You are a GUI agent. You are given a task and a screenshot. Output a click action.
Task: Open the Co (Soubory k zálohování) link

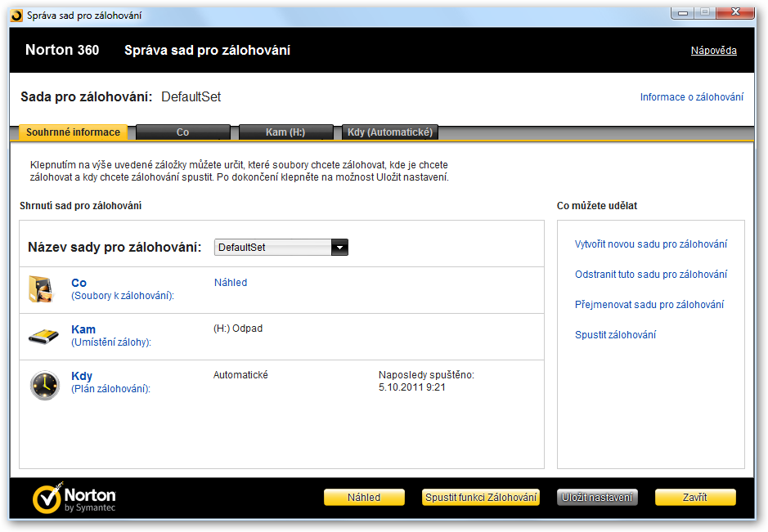(x=123, y=289)
